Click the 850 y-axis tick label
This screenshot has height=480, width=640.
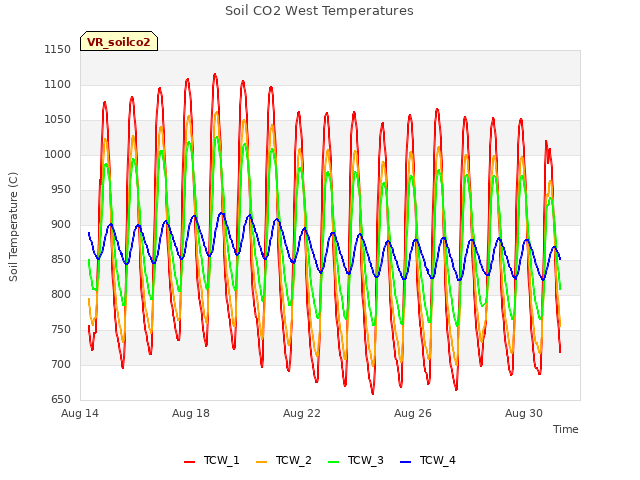point(61,259)
